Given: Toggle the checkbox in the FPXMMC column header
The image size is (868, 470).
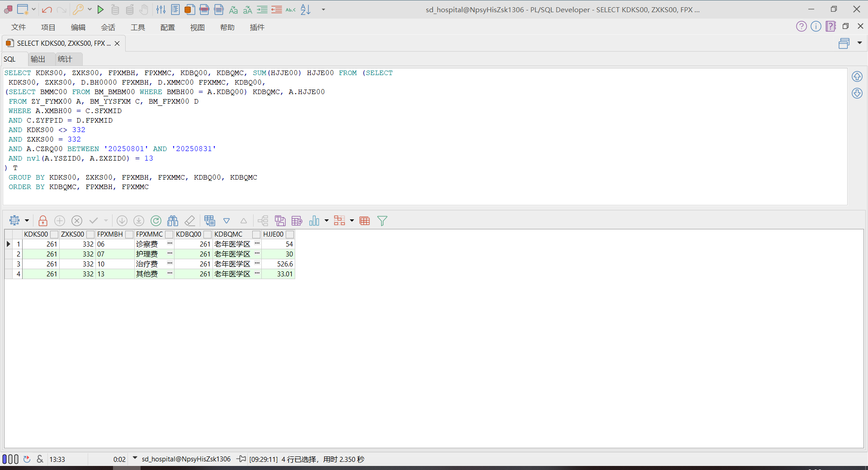Looking at the screenshot, I should click(169, 234).
